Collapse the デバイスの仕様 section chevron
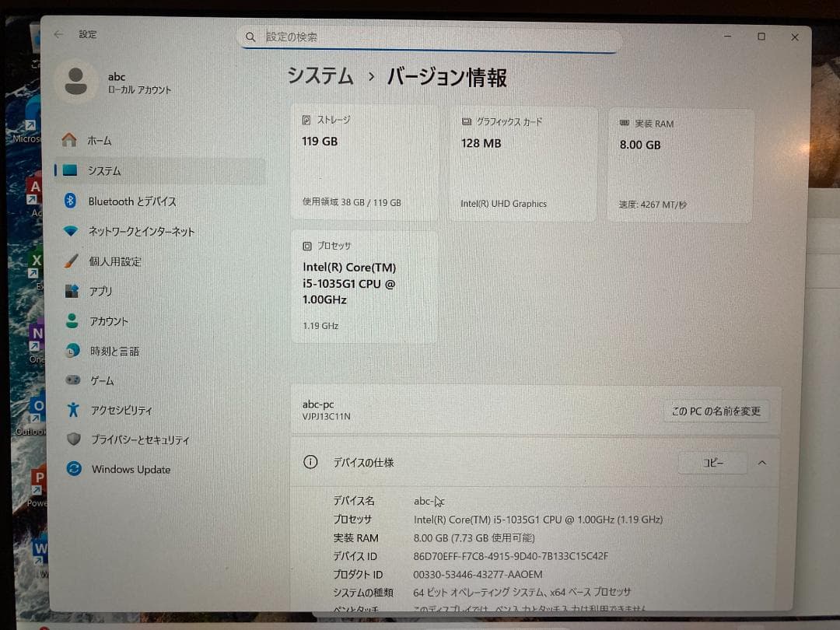Screen dimensions: 840x630 [761, 462]
